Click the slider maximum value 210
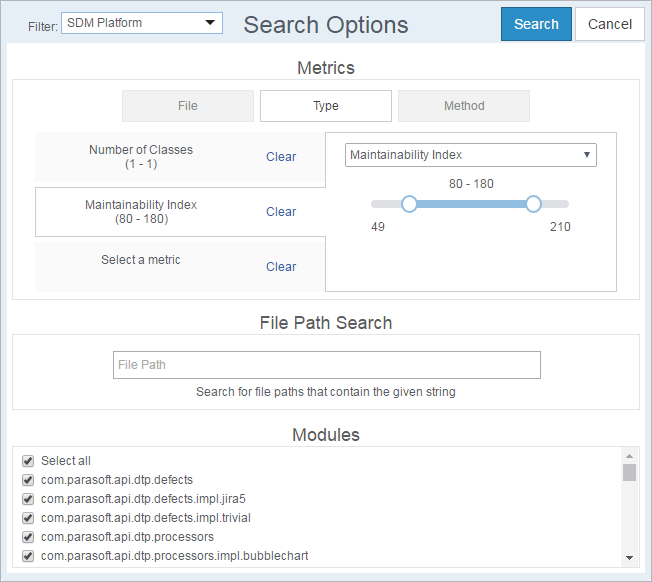Image resolution: width=652 pixels, height=582 pixels. click(x=560, y=227)
